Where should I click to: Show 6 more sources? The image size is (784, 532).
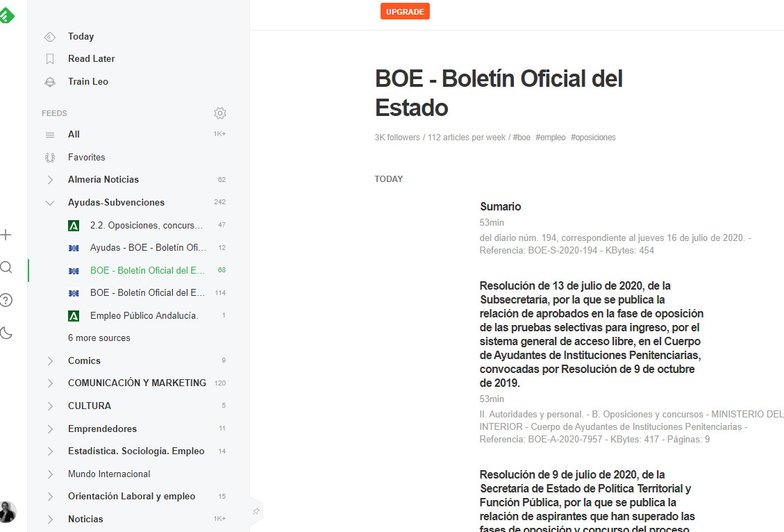pos(99,338)
